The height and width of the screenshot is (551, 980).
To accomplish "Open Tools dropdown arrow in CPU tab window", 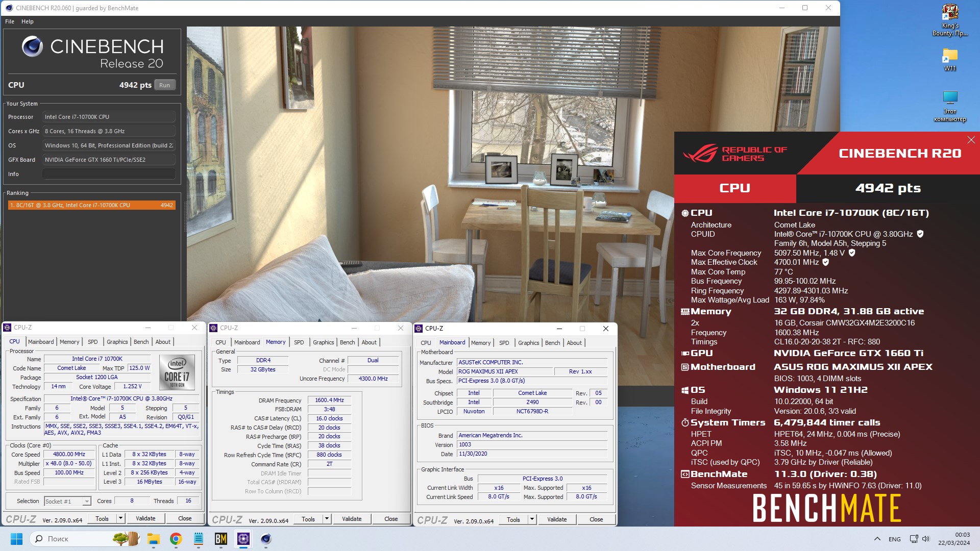I will (x=121, y=518).
